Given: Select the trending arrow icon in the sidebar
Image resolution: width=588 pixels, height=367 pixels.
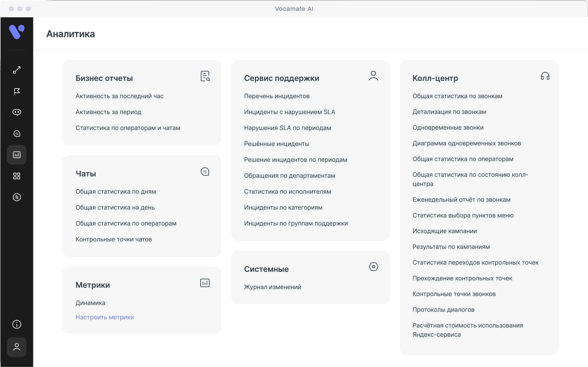Looking at the screenshot, I should (16, 70).
